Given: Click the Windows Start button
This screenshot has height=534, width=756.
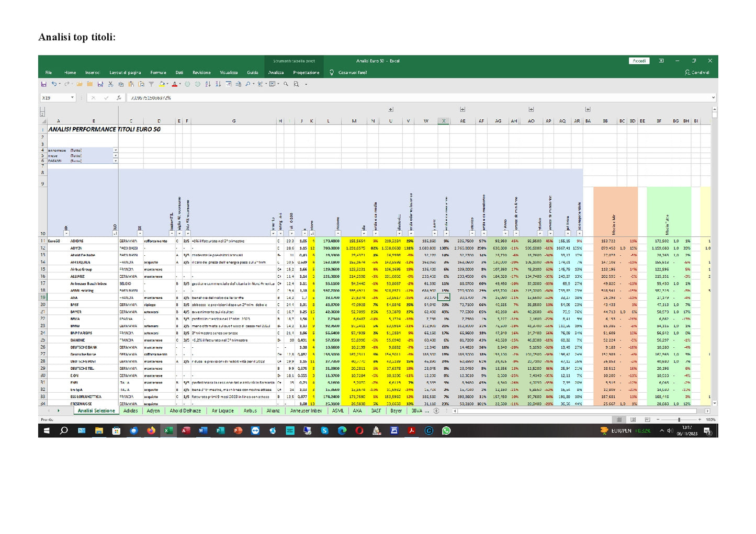Looking at the screenshot, I should click(47, 431).
